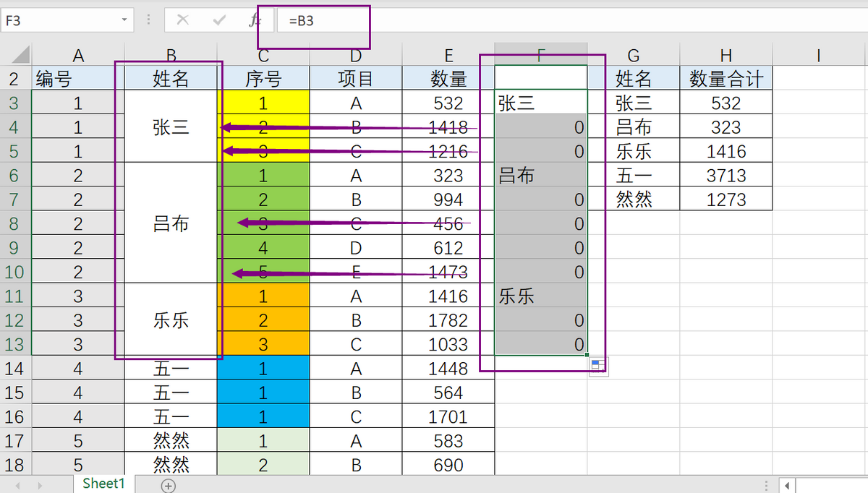Open the Auto Fill Options button
The width and height of the screenshot is (868, 493).
[x=598, y=366]
